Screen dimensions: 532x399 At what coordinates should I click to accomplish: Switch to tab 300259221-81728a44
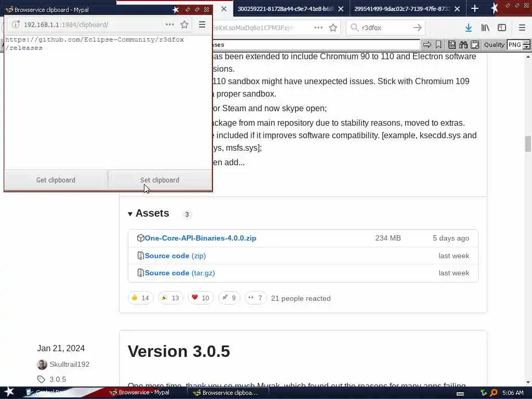(x=286, y=8)
